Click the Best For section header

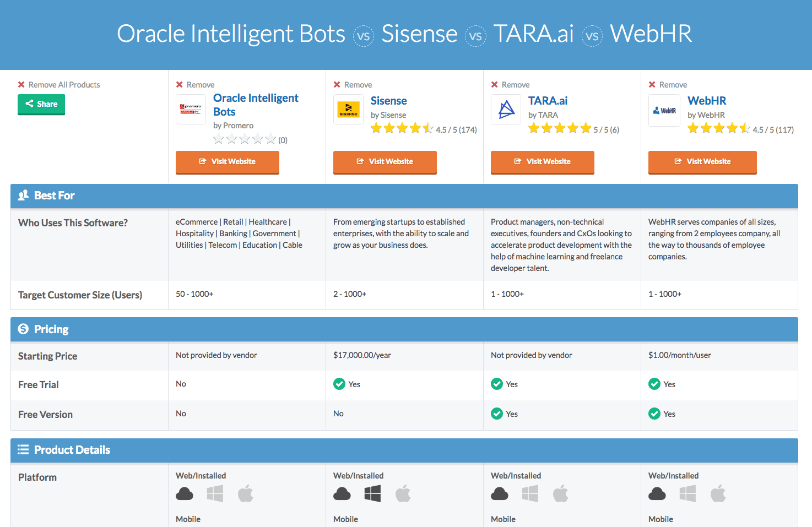click(404, 196)
